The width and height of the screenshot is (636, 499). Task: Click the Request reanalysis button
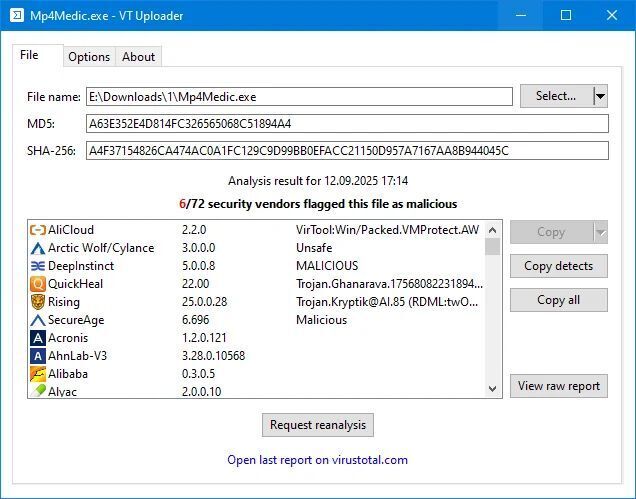tap(318, 425)
